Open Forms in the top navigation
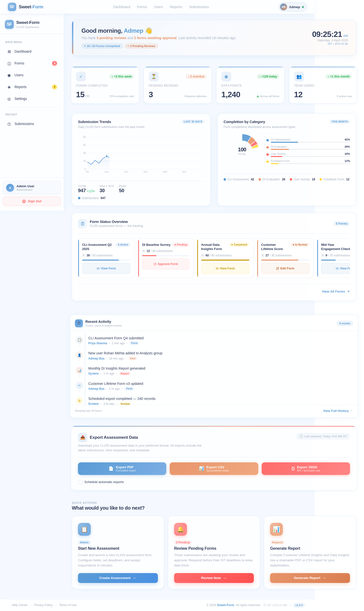The width and height of the screenshot is (364, 611). coord(142,7)
